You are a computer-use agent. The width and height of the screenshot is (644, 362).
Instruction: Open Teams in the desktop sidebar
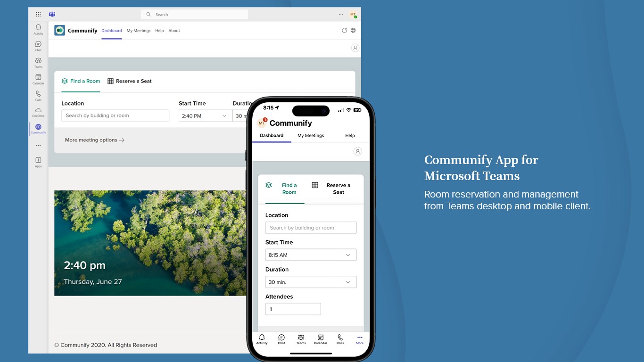point(38,63)
